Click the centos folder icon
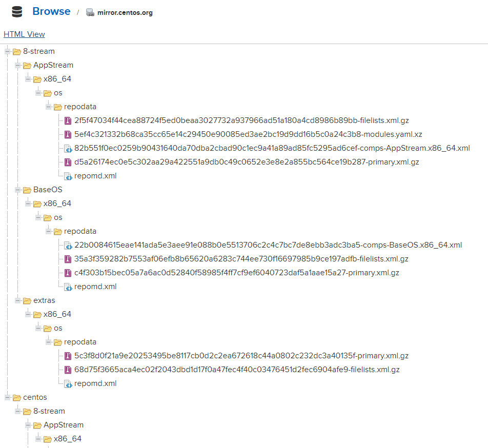The height and width of the screenshot is (448, 488). pos(17,398)
